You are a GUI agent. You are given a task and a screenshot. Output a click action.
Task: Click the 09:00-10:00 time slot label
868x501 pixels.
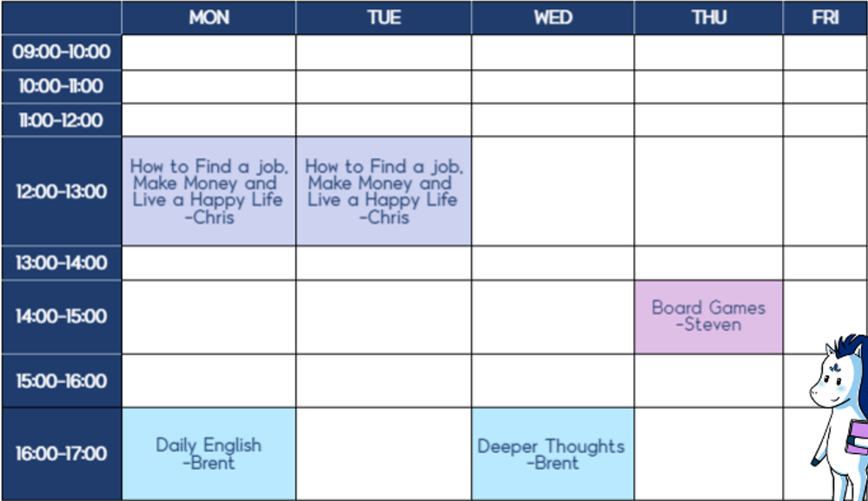tap(62, 52)
